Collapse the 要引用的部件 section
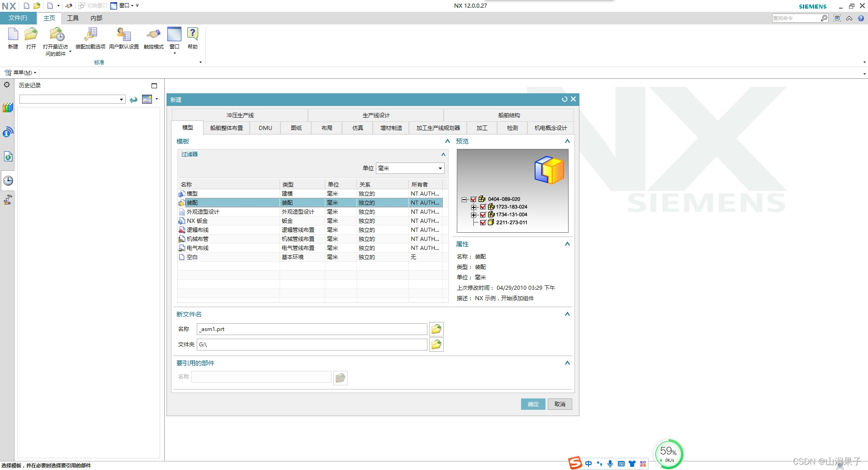 (x=567, y=363)
